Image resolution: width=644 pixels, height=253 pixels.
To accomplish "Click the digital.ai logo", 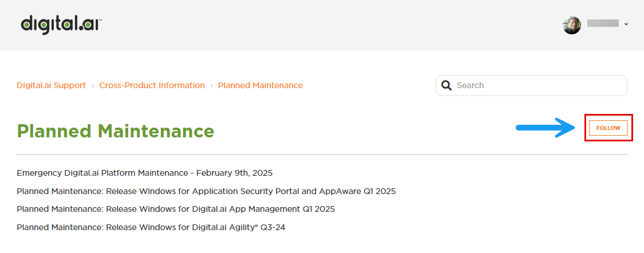I will coord(61,25).
